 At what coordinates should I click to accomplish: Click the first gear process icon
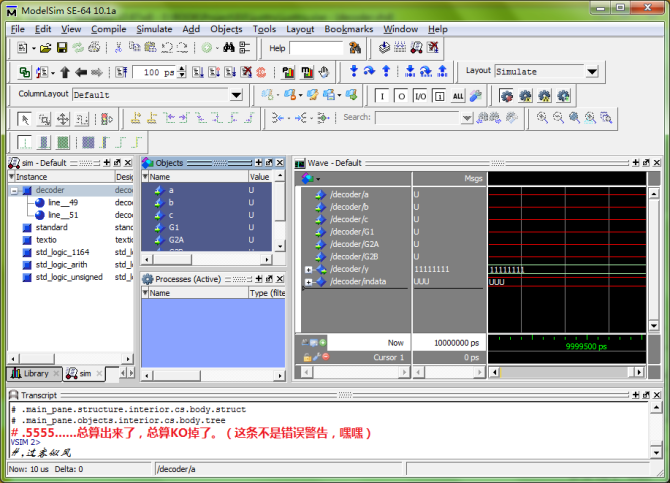point(506,96)
